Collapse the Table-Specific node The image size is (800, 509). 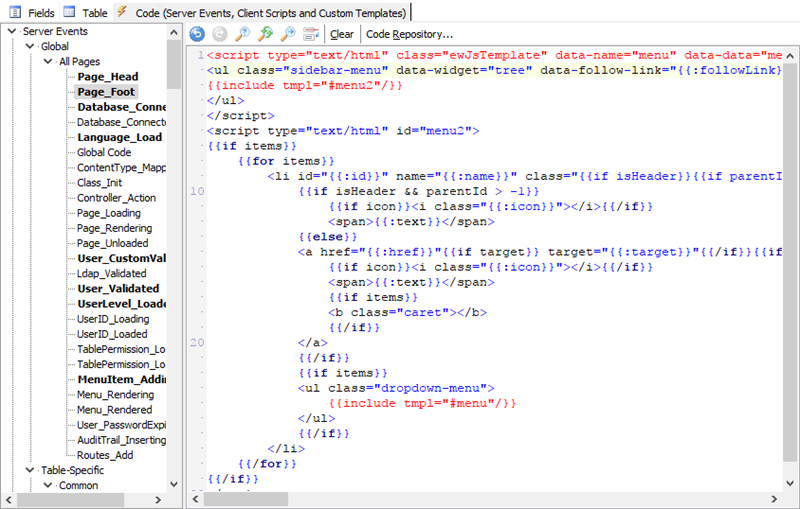(x=30, y=470)
